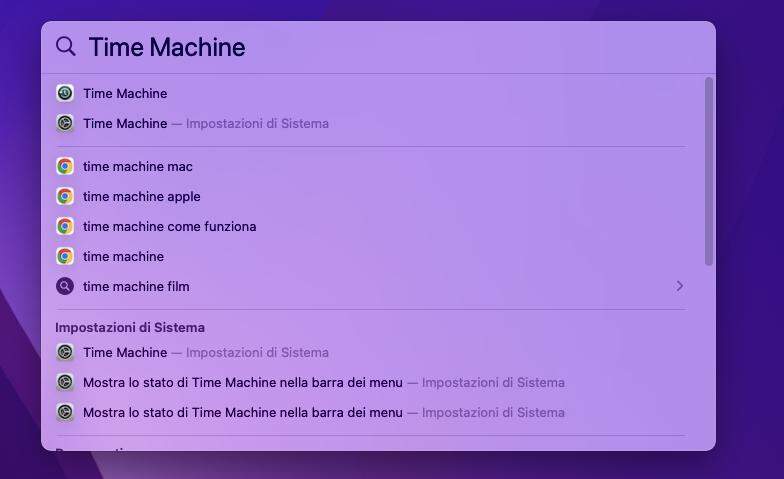Click the Spotlight magnifying glass search icon
Viewport: 784px width, 479px height.
pos(66,46)
